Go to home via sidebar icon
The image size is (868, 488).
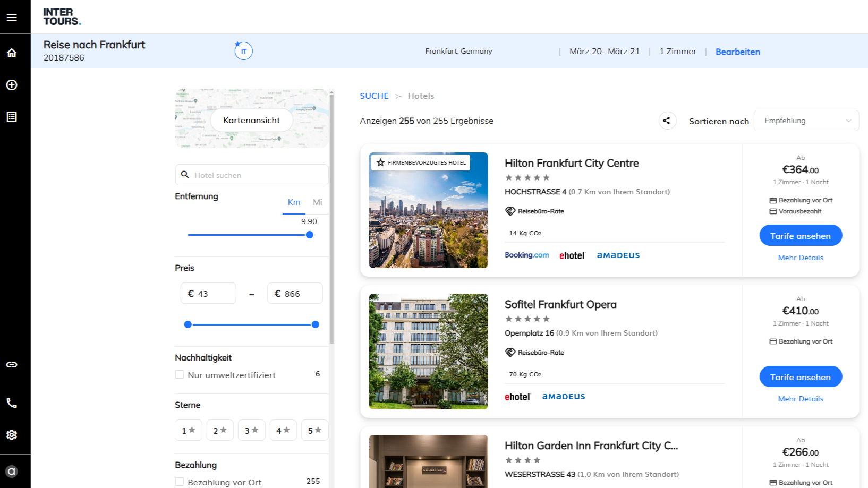point(12,53)
